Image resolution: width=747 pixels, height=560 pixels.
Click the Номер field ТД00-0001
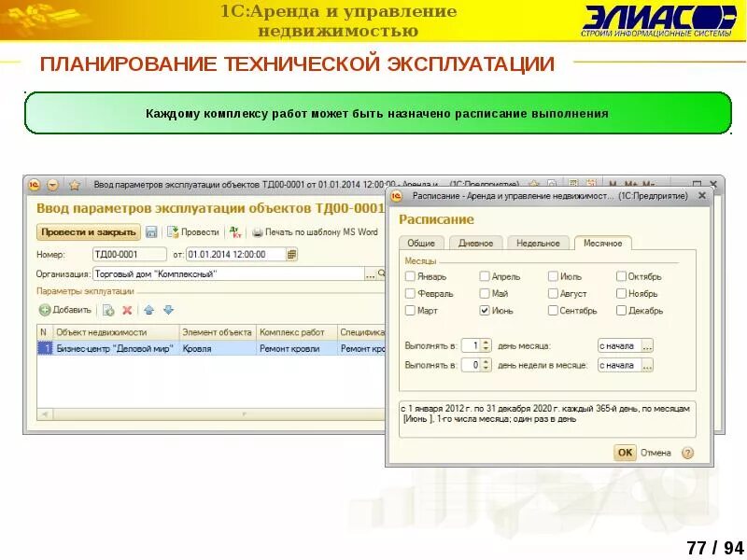click(x=130, y=254)
